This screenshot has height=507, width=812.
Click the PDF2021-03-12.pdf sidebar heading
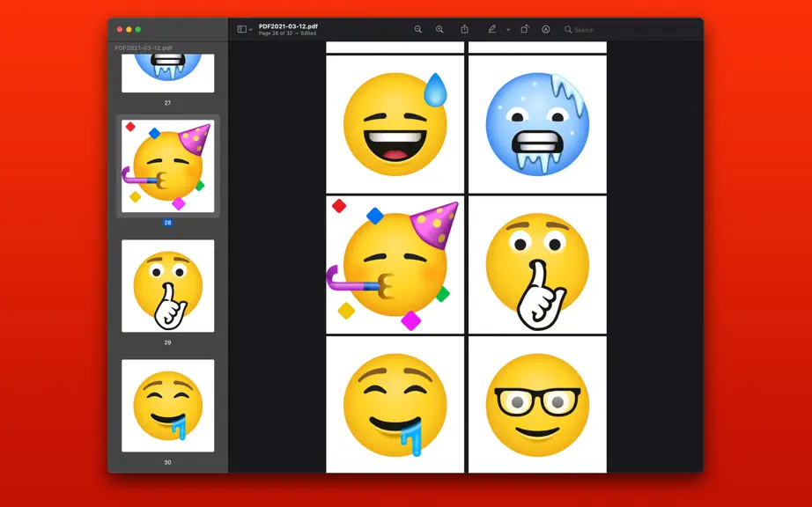144,48
